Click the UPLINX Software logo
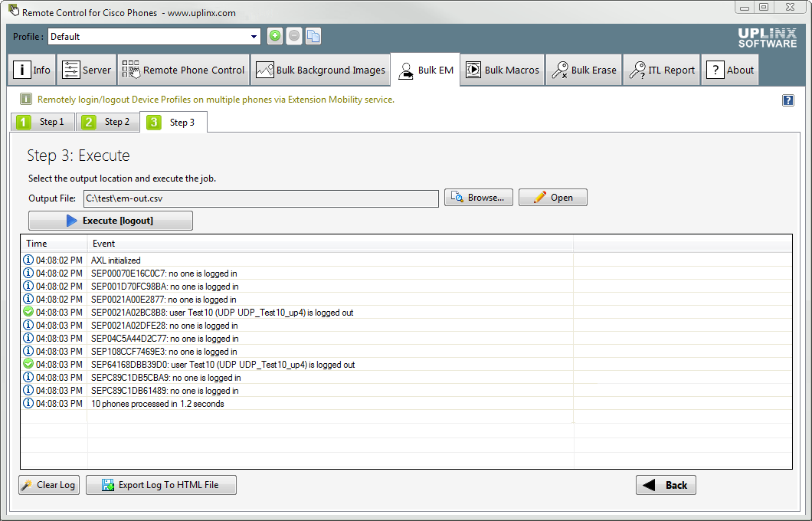Screen dimensions: 812x521 pos(767,38)
